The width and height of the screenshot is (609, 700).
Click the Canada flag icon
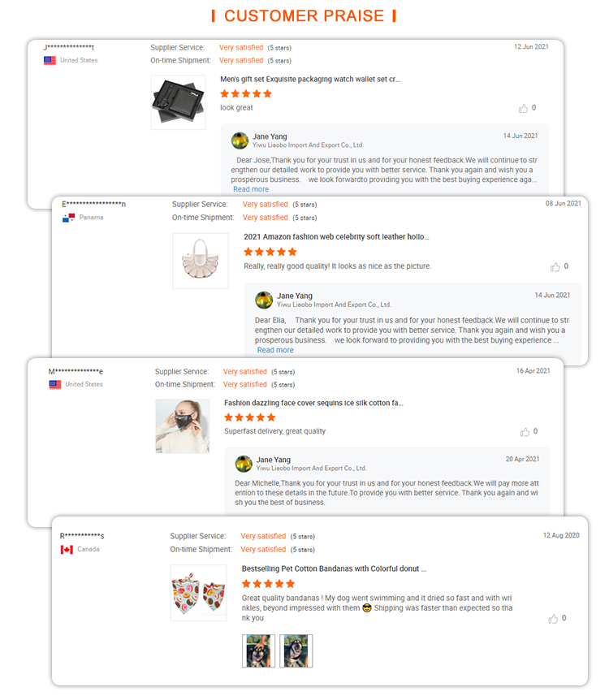tap(67, 550)
